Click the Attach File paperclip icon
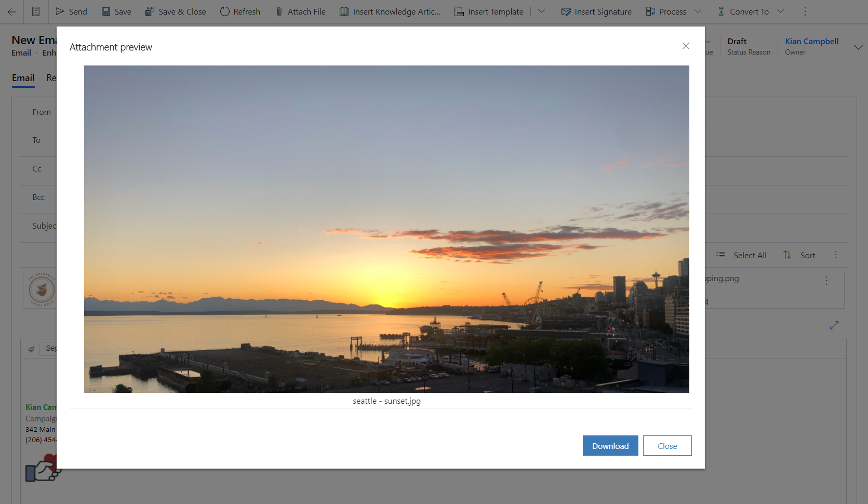868x504 pixels. [279, 11]
